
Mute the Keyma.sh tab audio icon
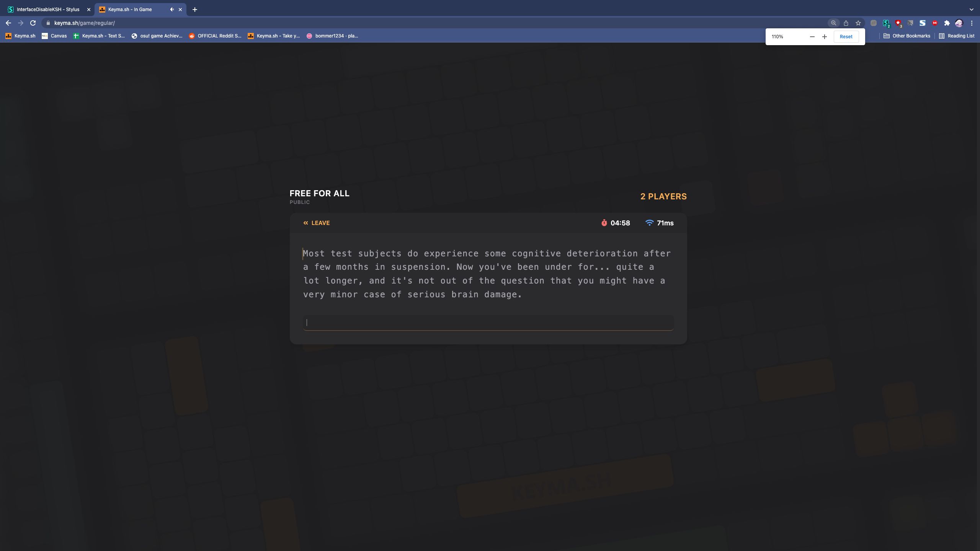172,10
